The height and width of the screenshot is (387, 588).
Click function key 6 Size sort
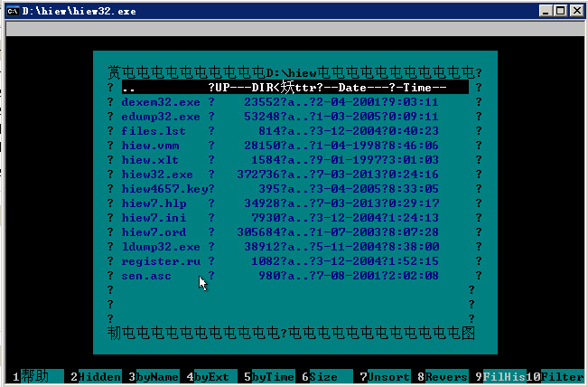(327, 376)
